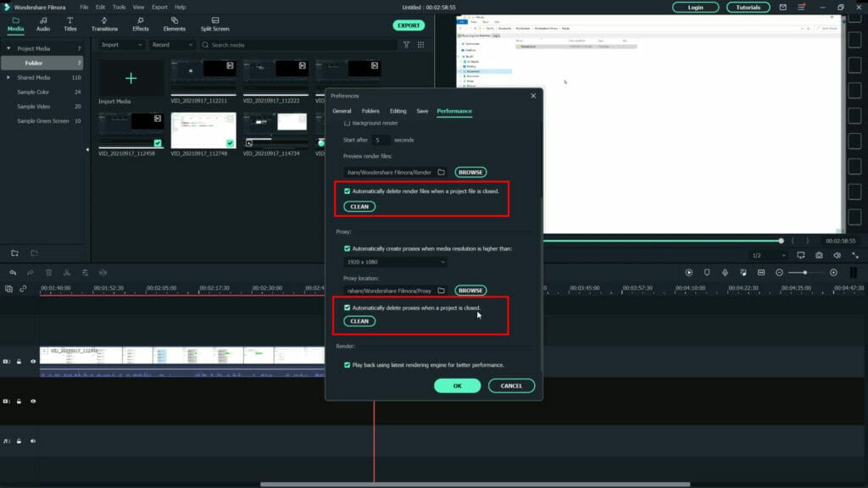The width and height of the screenshot is (868, 488).
Task: Disable automatically delete render files checkbox
Action: (x=346, y=191)
